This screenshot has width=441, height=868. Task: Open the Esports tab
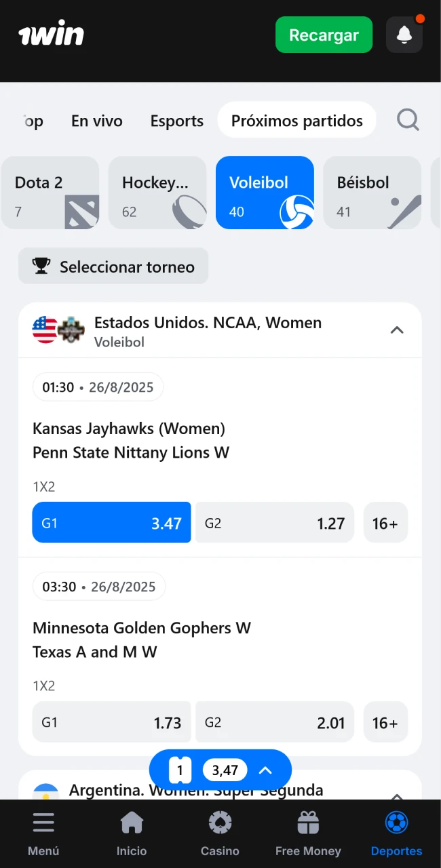(x=176, y=121)
